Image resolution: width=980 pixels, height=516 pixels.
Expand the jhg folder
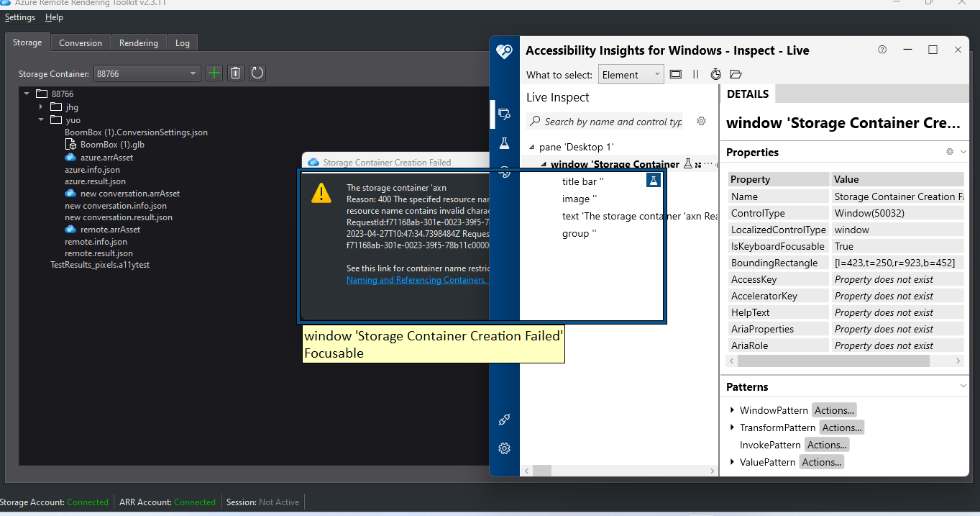[x=41, y=107]
